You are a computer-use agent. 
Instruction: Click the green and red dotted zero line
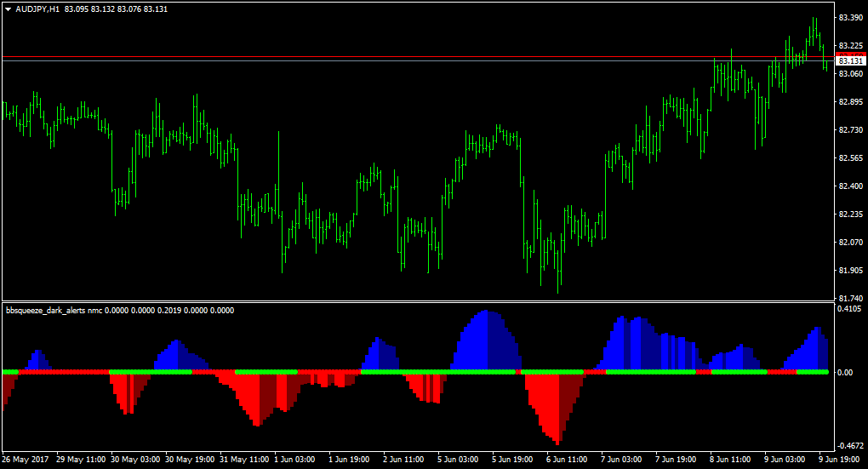point(415,372)
